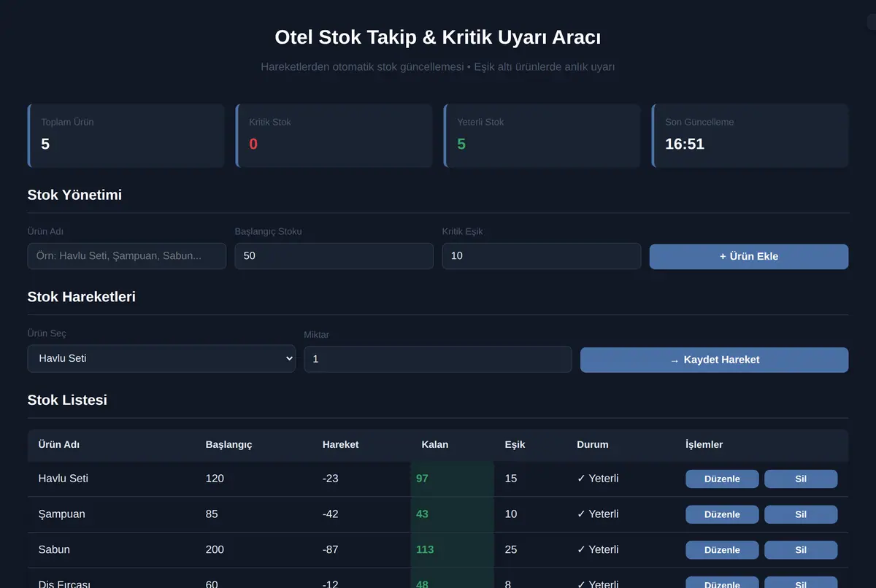Click the Toplam Ürün summary card

click(x=126, y=136)
